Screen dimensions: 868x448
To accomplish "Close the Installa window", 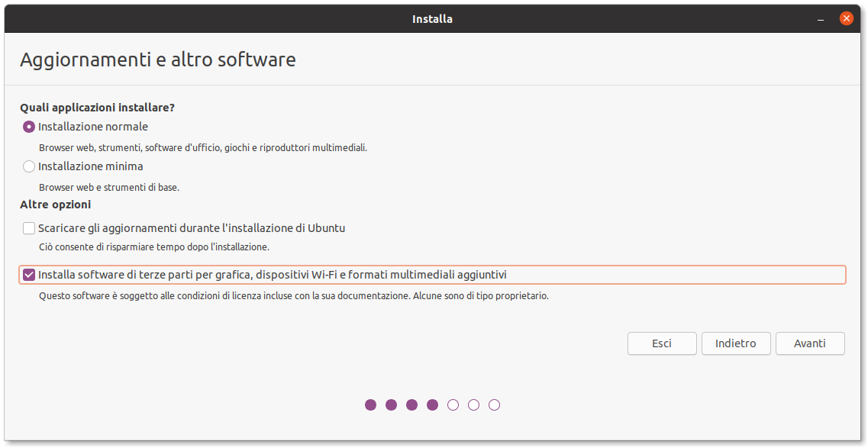I will 847,18.
